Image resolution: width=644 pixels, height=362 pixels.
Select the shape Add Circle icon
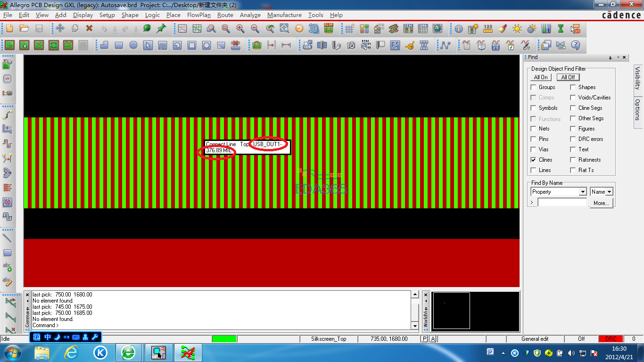(x=133, y=45)
